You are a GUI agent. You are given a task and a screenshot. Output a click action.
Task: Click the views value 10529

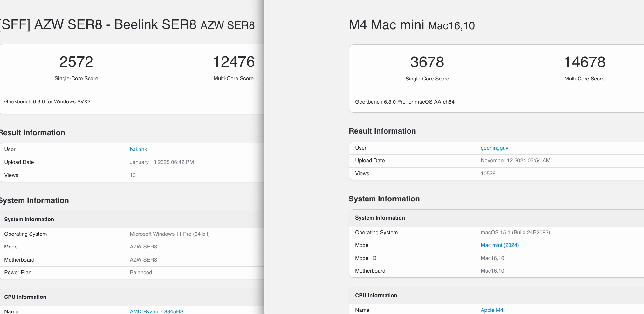pos(488,173)
